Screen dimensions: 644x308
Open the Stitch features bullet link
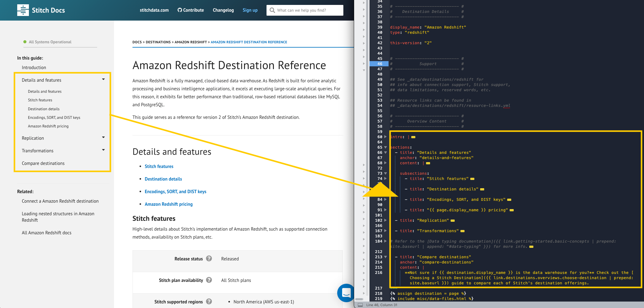tap(159, 166)
